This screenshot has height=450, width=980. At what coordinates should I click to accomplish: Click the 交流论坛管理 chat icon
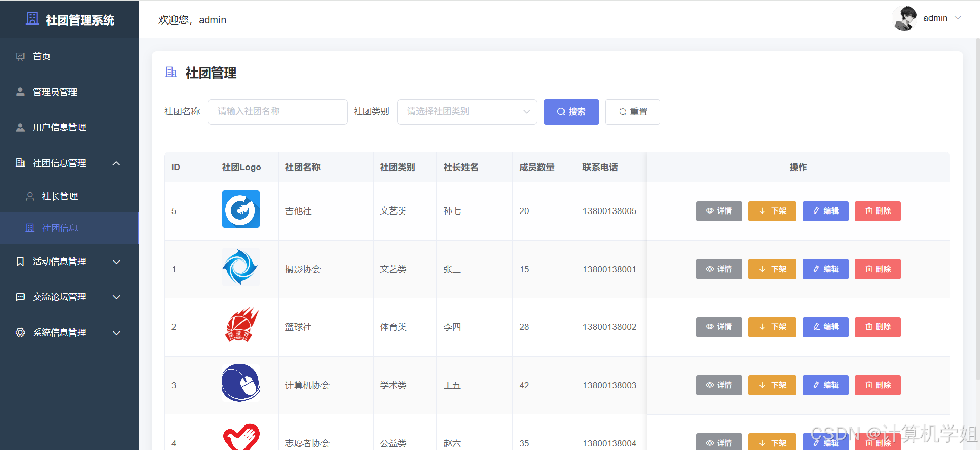[20, 297]
